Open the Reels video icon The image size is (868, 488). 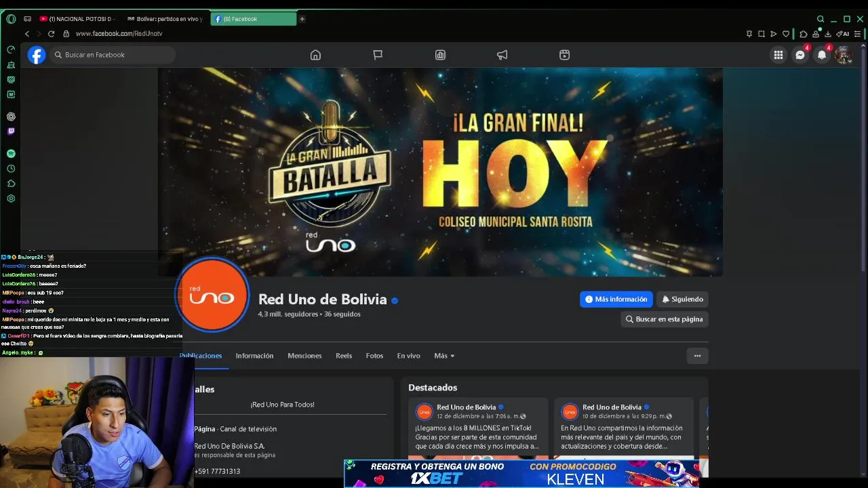pyautogui.click(x=564, y=55)
